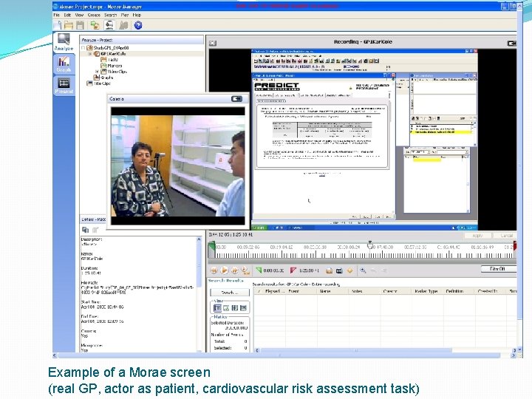This screenshot has width=532, height=399.
Task: Click the Start button in recorded screen
Action: tap(259, 228)
